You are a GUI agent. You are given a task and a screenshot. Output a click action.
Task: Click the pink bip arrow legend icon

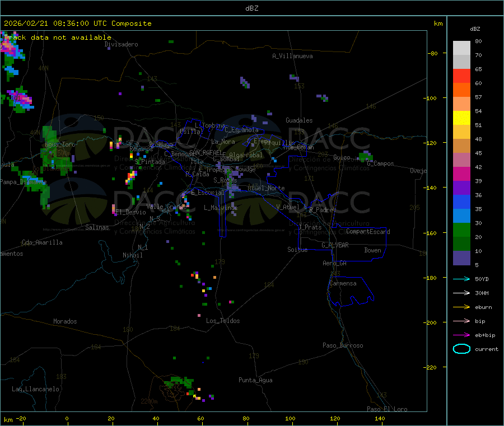pyautogui.click(x=461, y=321)
